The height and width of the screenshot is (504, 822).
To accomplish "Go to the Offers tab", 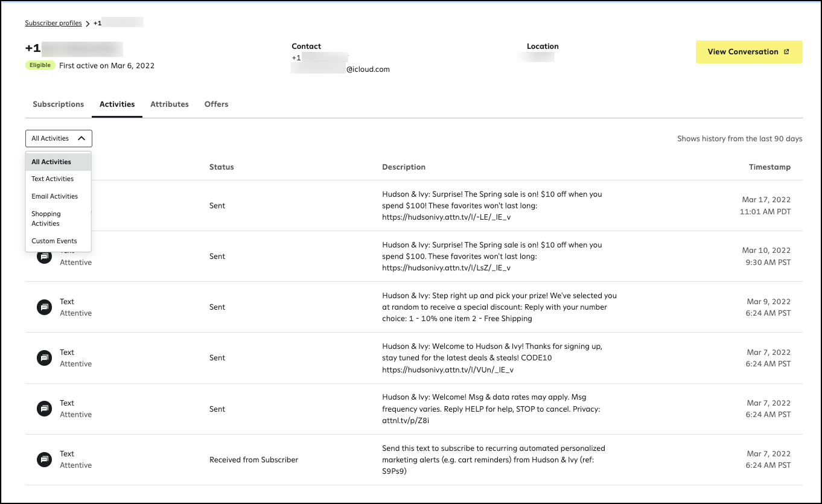I will (x=216, y=104).
